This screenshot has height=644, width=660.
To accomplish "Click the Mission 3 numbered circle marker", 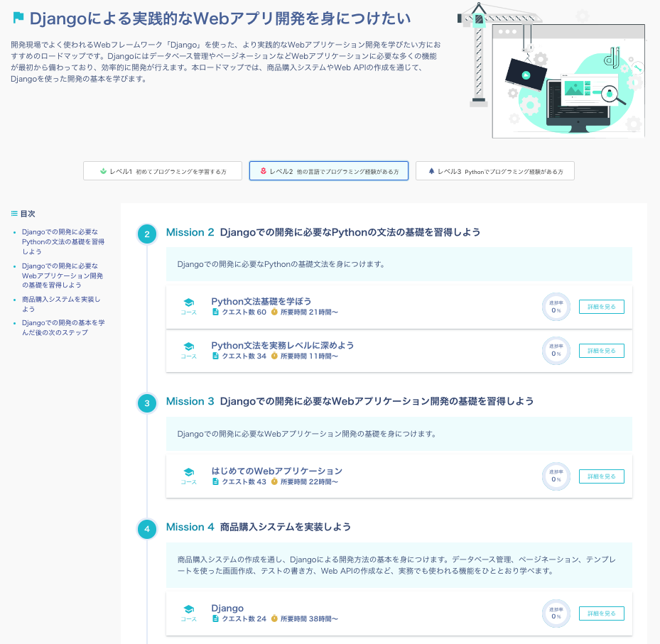I will [147, 403].
